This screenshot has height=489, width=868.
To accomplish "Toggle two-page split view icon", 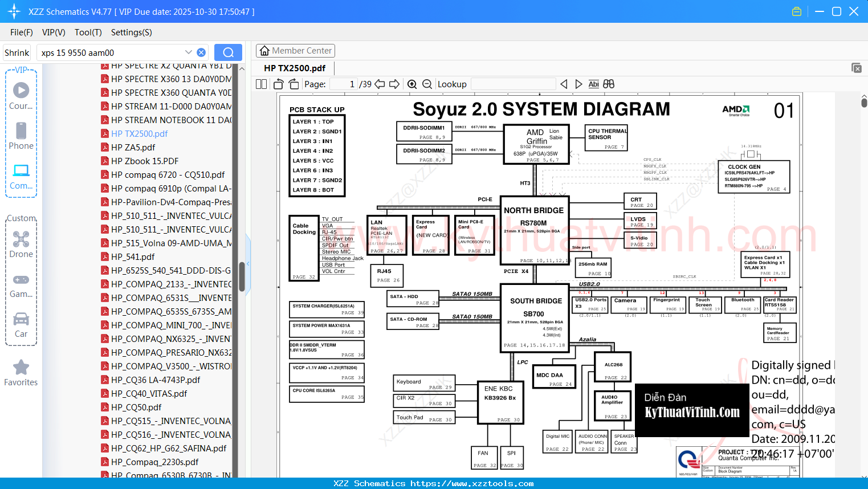I will coord(261,84).
